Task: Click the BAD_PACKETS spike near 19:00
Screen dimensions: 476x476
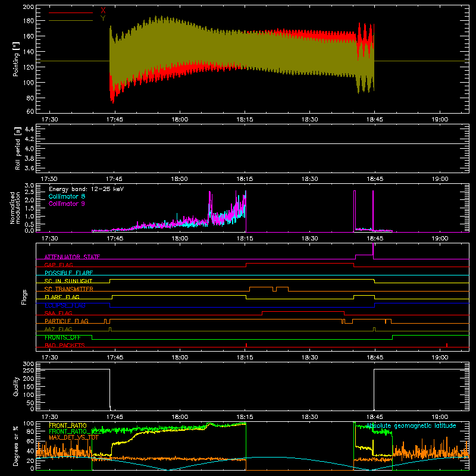Action: (447, 345)
